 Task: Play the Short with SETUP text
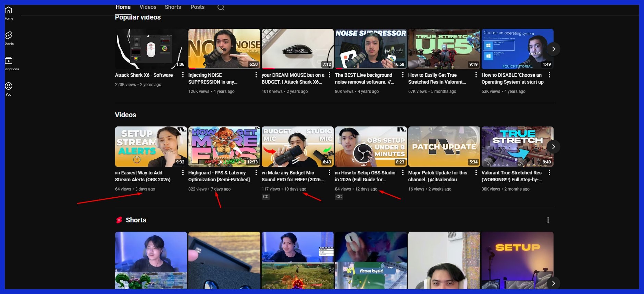[x=518, y=261]
